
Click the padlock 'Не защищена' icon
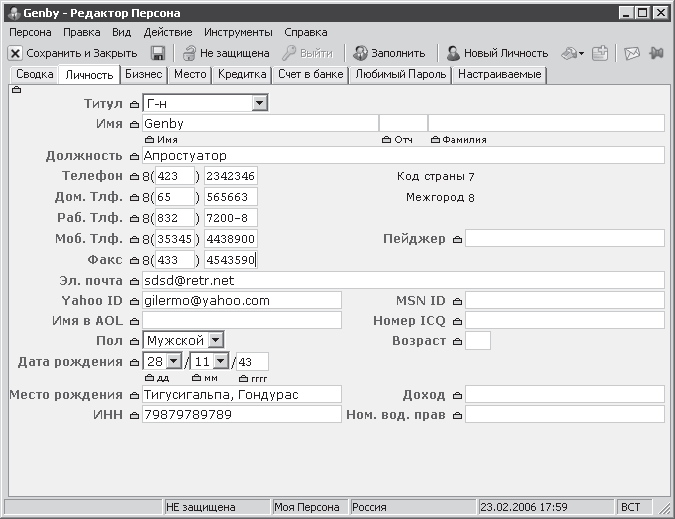(189, 53)
